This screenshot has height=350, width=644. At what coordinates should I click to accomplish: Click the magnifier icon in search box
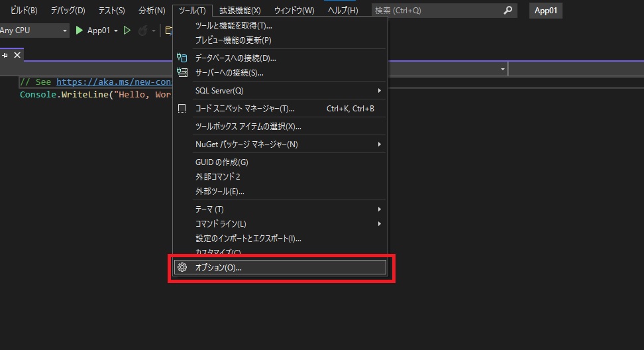click(x=508, y=11)
